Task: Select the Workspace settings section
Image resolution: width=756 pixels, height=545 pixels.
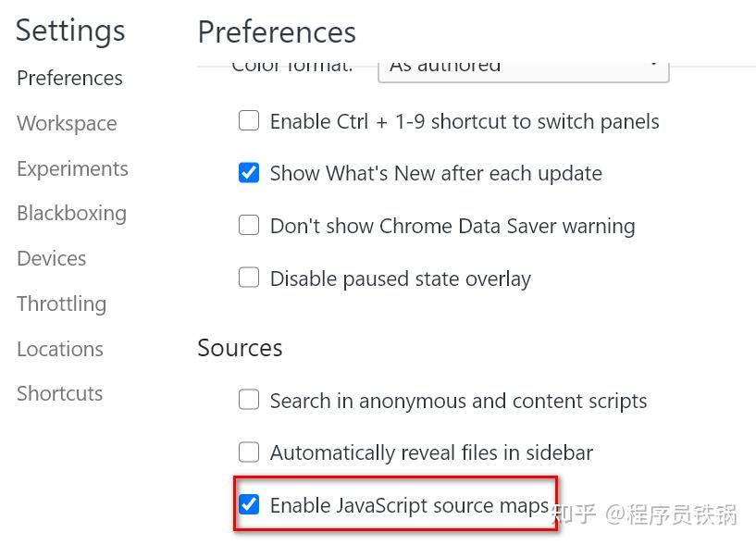Action: pos(66,123)
